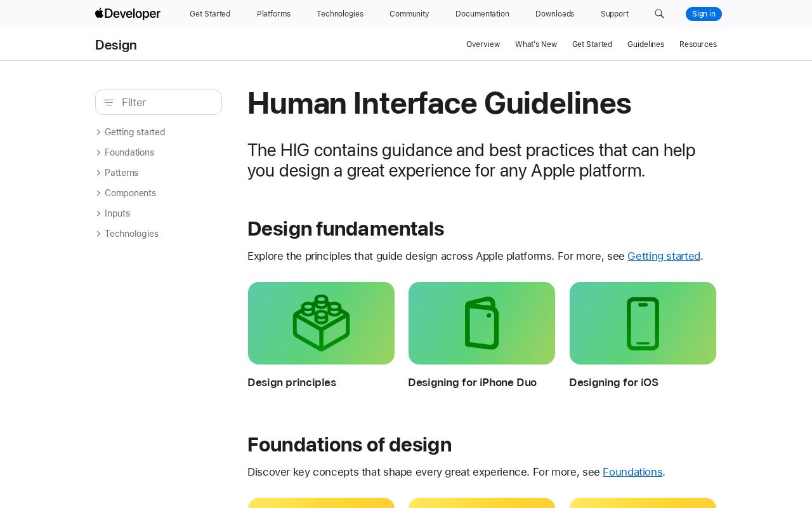812x508 pixels.
Task: Click the Designing for iOS title
Action: click(613, 382)
